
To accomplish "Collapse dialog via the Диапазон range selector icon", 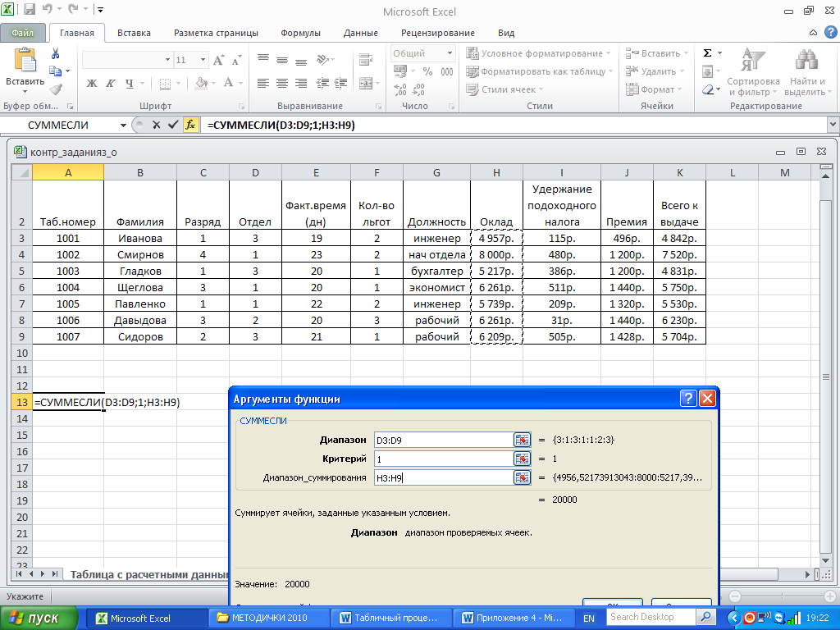I will 522,440.
